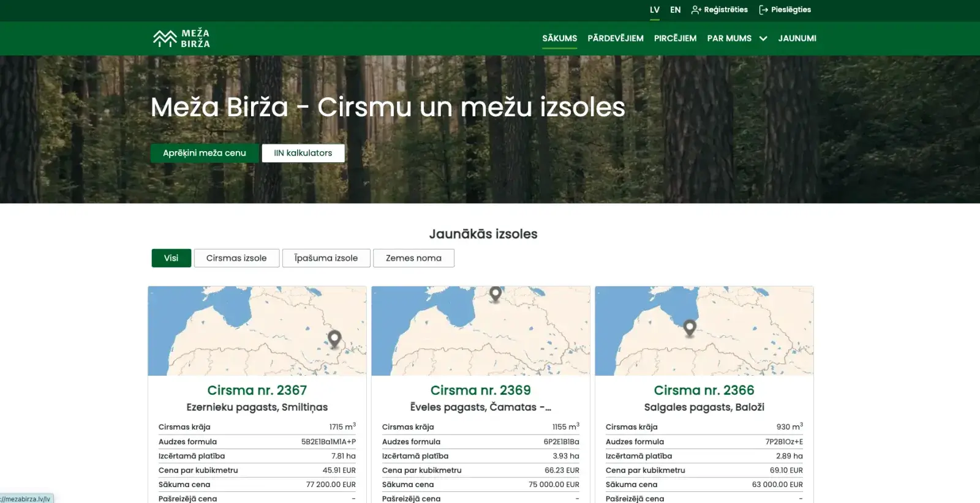Click the Reģistrēties user icon
The image size is (980, 503).
pyautogui.click(x=696, y=10)
